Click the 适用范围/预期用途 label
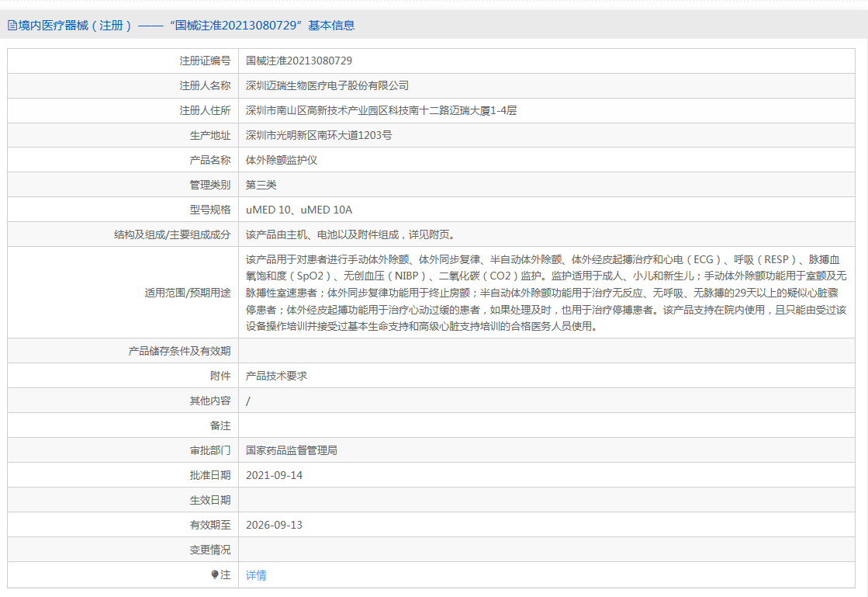 188,293
